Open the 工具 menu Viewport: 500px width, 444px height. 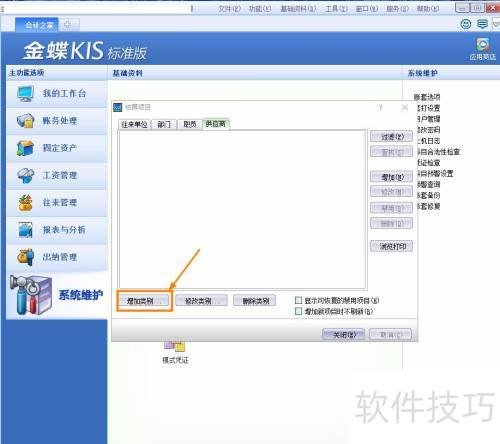(x=336, y=8)
